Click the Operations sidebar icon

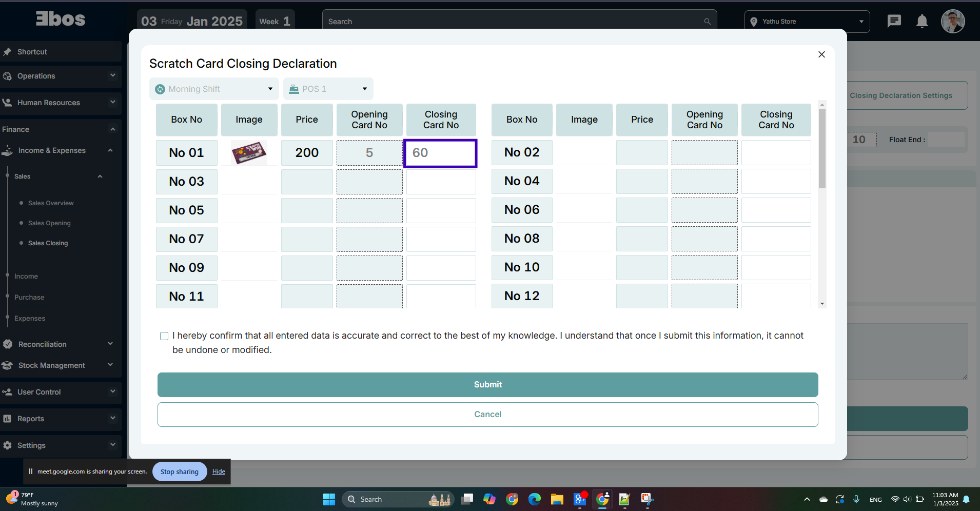point(7,76)
